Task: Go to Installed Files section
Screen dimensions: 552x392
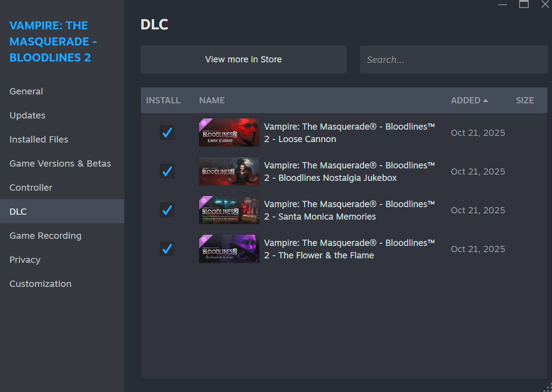Action: pos(62,139)
